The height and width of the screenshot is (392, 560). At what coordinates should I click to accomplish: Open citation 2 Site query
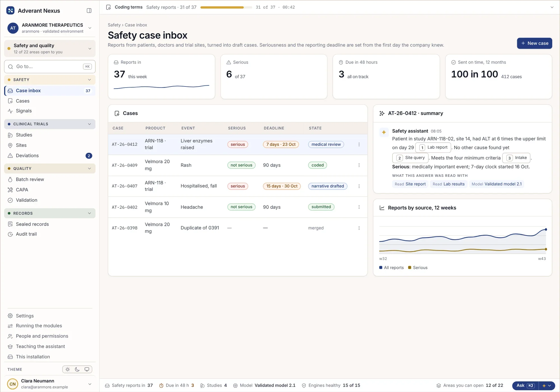point(410,158)
